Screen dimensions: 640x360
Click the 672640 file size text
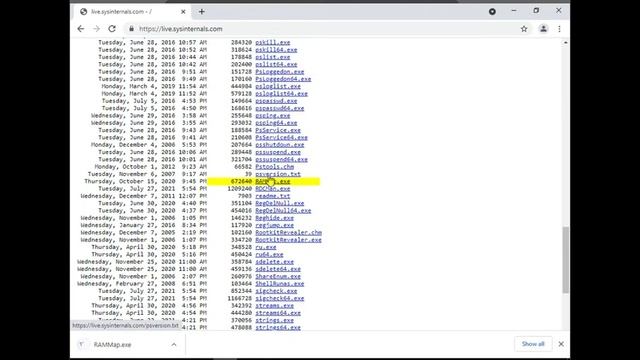(x=241, y=182)
